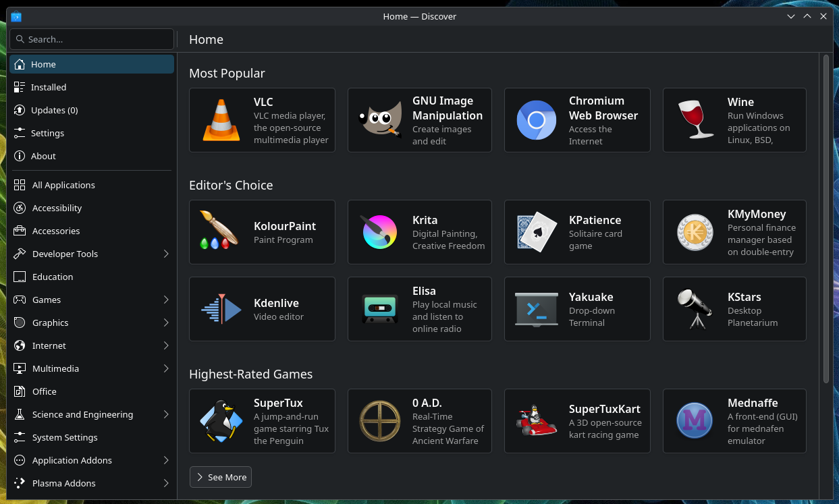Open the KolourPaint brush icon
This screenshot has height=504, width=839.
219,231
